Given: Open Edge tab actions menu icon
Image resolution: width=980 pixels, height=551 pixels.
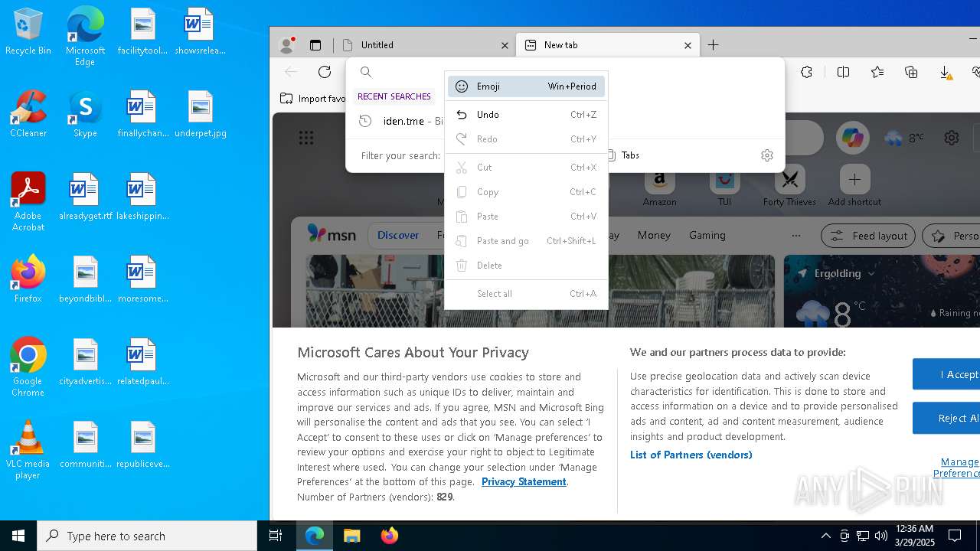Looking at the screenshot, I should pyautogui.click(x=315, y=45).
